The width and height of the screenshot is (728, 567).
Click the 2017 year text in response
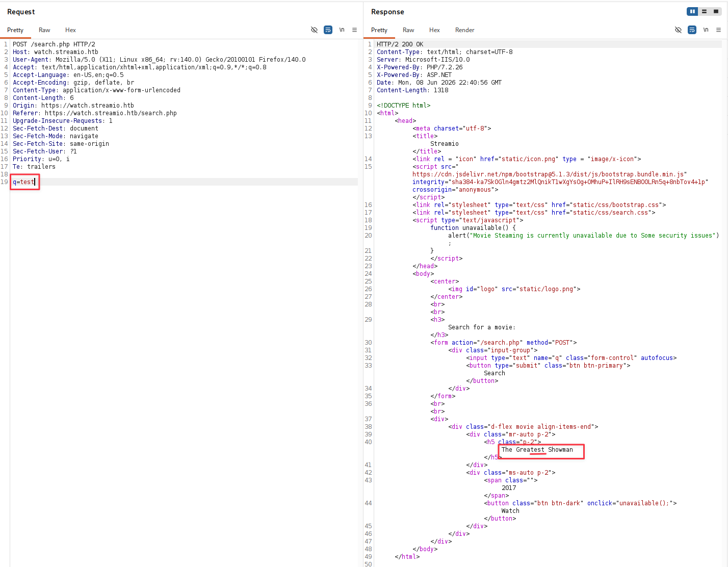click(509, 488)
